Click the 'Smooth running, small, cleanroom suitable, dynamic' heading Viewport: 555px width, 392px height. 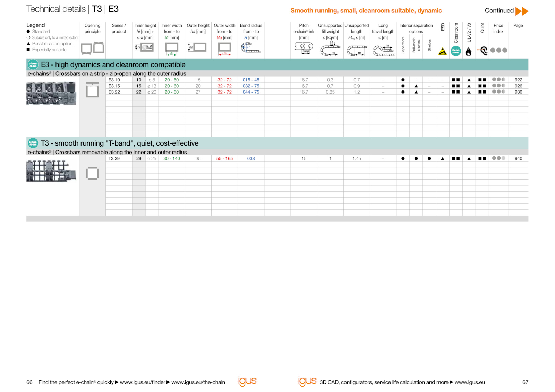pyautogui.click(x=366, y=11)
